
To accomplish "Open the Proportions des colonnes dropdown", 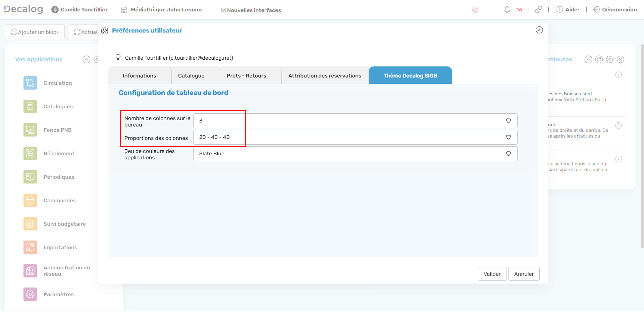I will (x=508, y=137).
